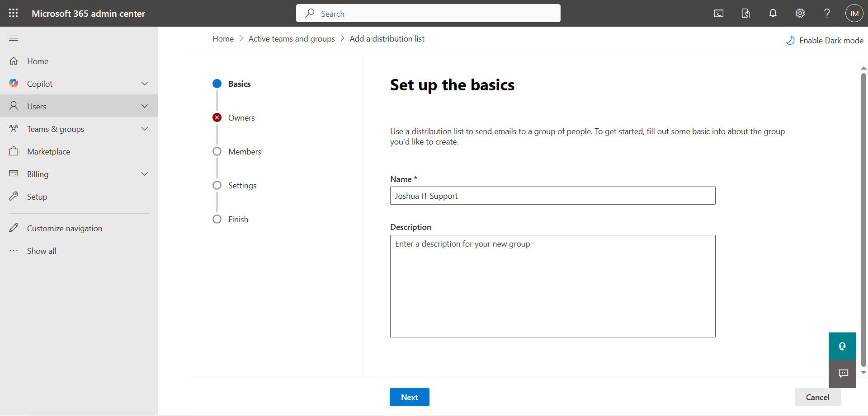
Task: Click the Setup wrench icon
Action: pos(14,196)
